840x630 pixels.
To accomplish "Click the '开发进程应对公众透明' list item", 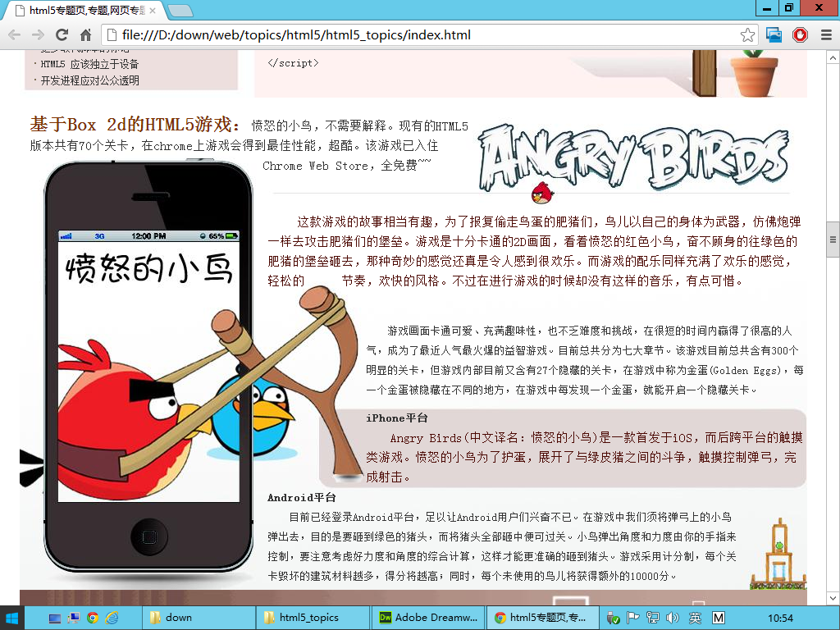I will tap(89, 80).
